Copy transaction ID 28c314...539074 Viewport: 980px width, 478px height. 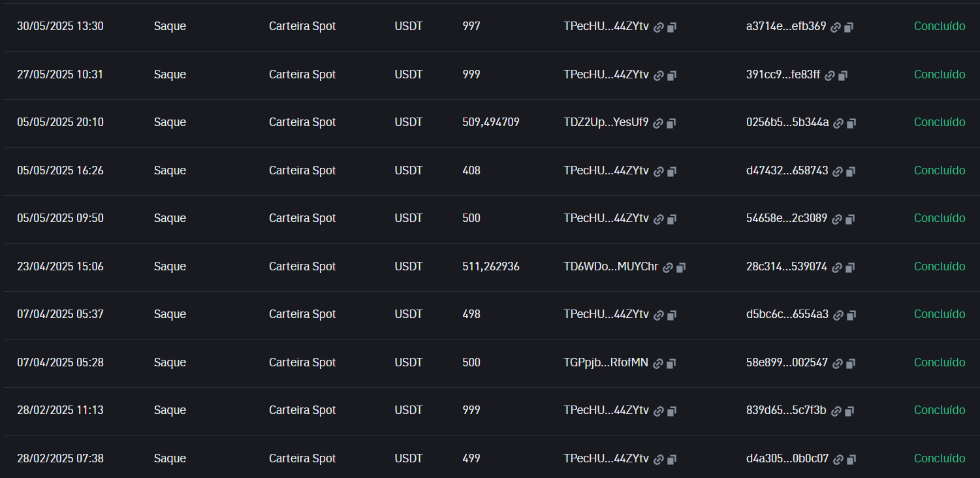[850, 268]
